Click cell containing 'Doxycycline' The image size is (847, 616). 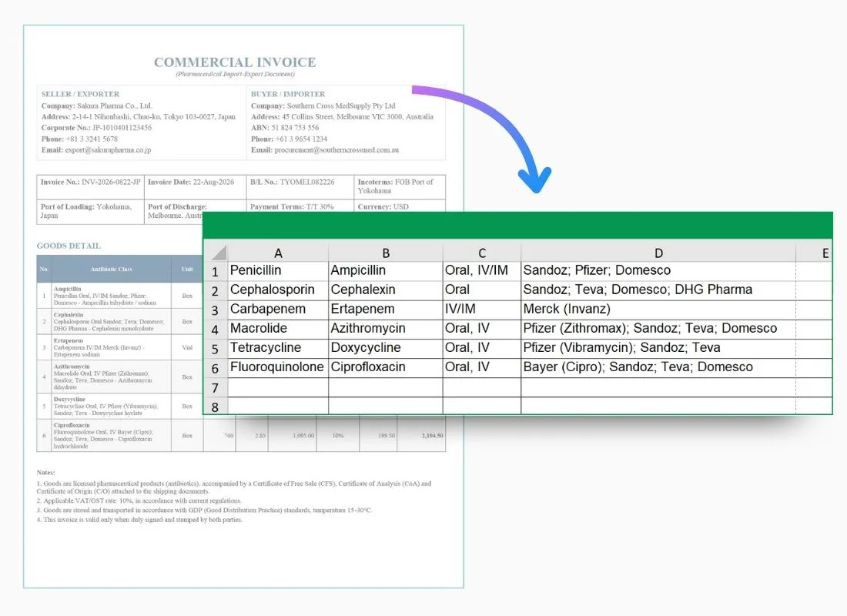[386, 348]
